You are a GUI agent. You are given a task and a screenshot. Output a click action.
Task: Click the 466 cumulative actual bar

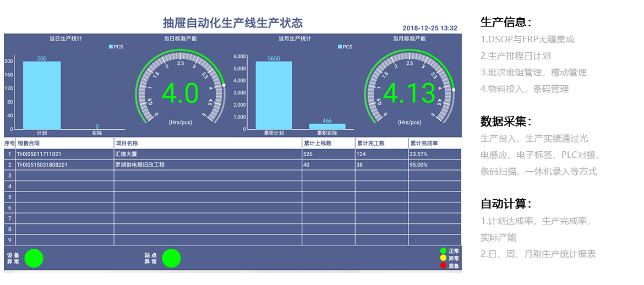click(327, 126)
